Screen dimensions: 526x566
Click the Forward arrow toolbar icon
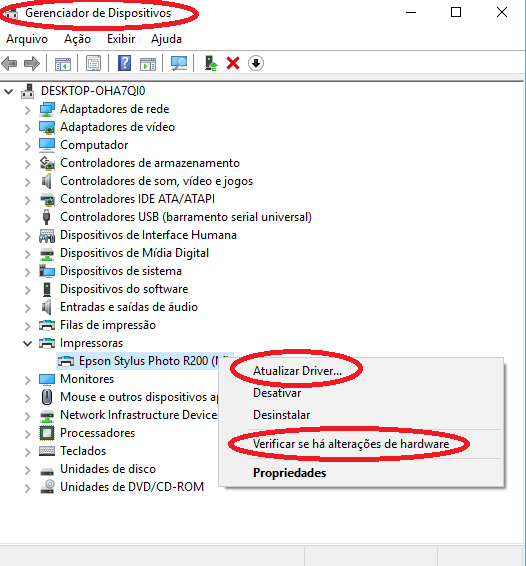click(x=32, y=64)
